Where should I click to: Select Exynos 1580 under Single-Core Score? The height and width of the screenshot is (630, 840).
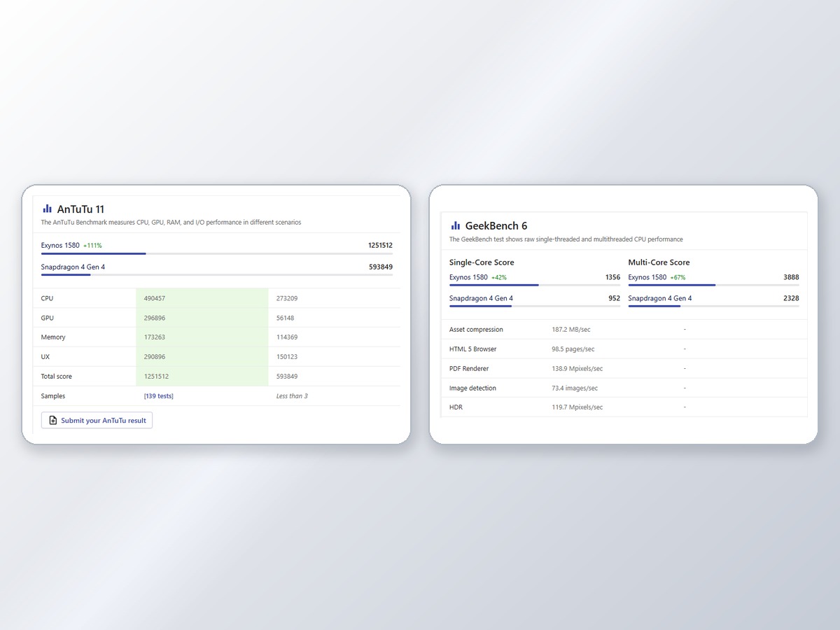point(468,277)
